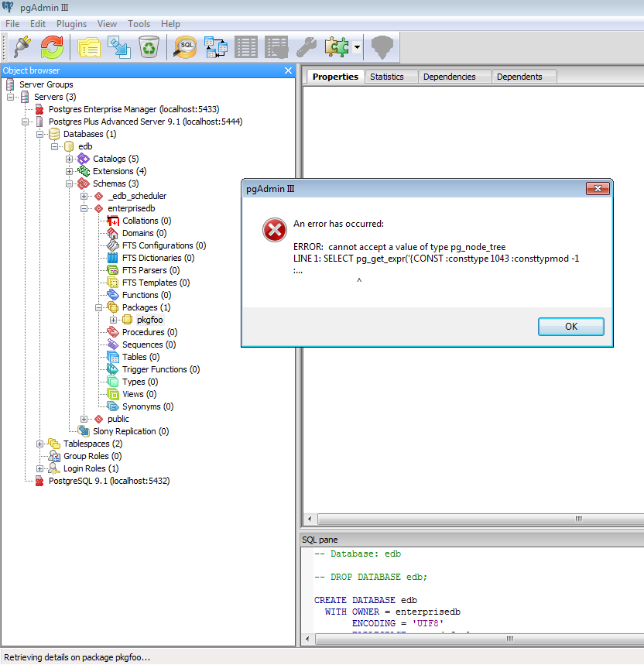Expand the Tablespaces tree node

pyautogui.click(x=40, y=444)
